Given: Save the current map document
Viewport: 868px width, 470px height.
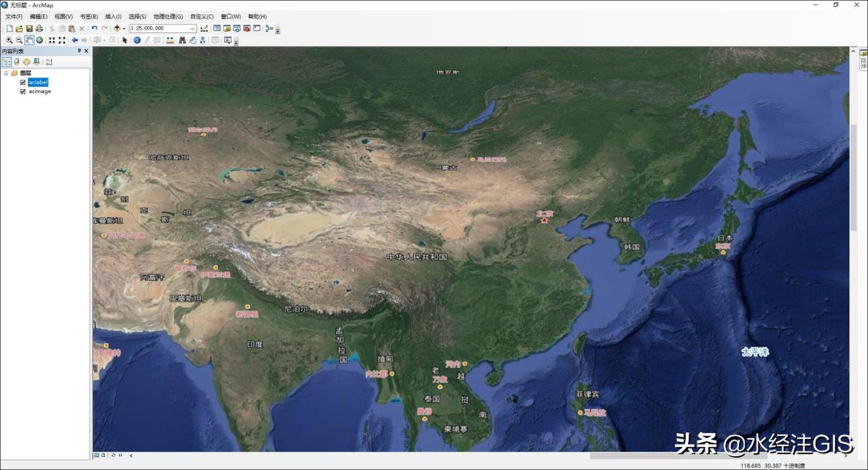Looking at the screenshot, I should (x=29, y=29).
